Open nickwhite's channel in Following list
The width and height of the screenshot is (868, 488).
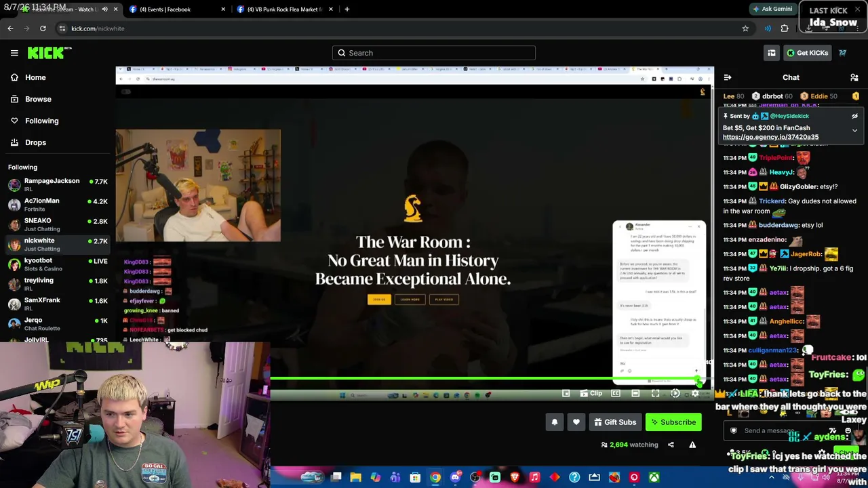[57, 244]
